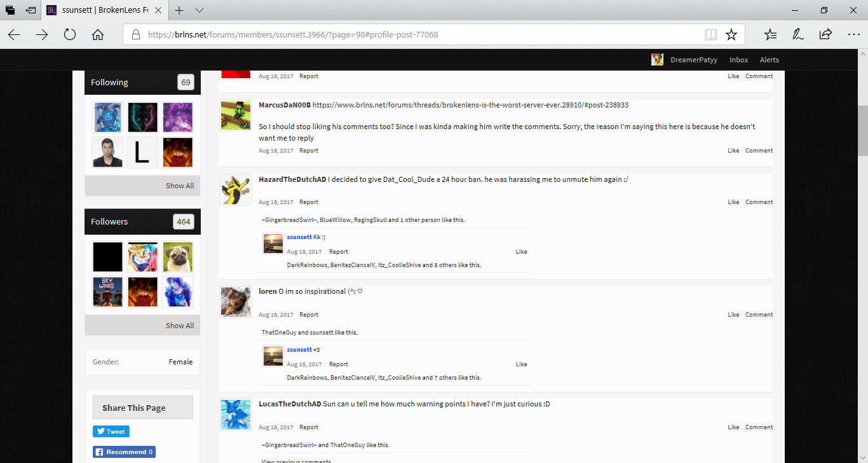Open the brokenlens-is-the-worst-server thread link
868x463 pixels.
click(470, 104)
